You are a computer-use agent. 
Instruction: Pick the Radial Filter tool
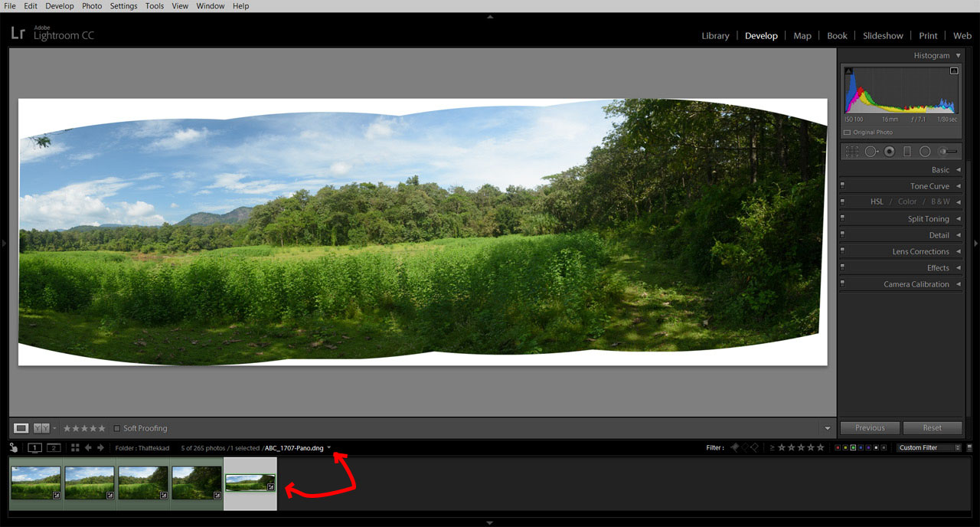[925, 152]
